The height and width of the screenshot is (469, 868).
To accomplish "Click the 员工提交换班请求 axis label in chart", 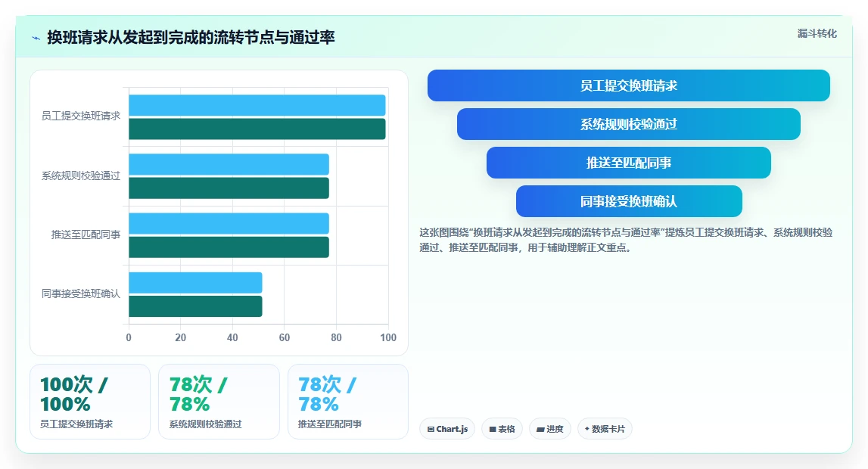I will pos(81,116).
